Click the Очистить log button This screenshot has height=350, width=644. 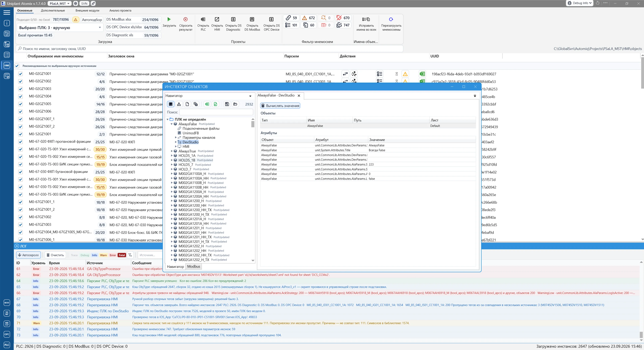(x=55, y=255)
